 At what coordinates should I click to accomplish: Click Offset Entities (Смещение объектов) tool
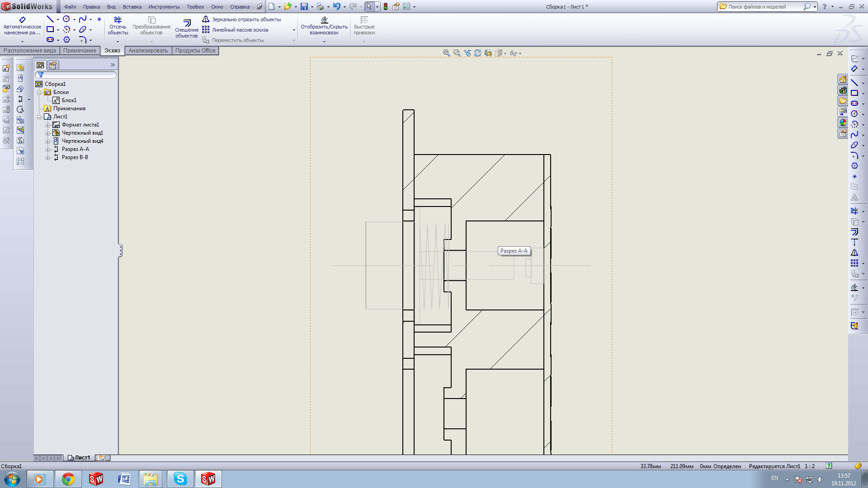tap(186, 28)
